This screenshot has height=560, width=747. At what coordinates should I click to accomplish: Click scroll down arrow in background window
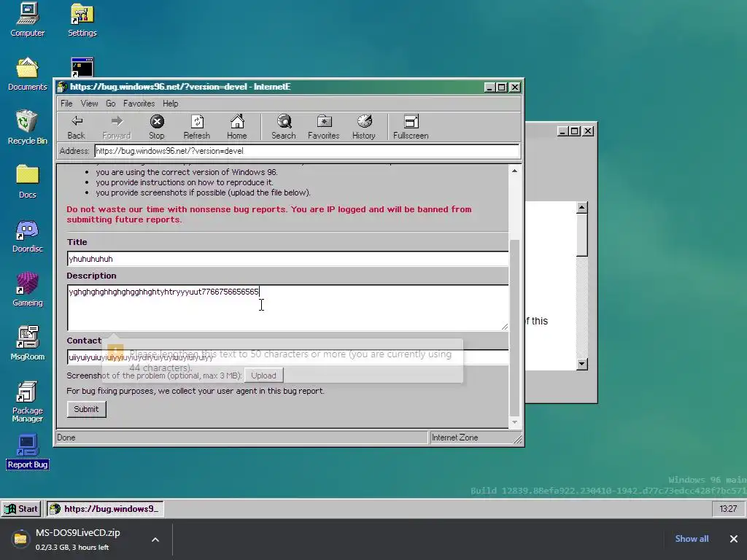tap(581, 365)
